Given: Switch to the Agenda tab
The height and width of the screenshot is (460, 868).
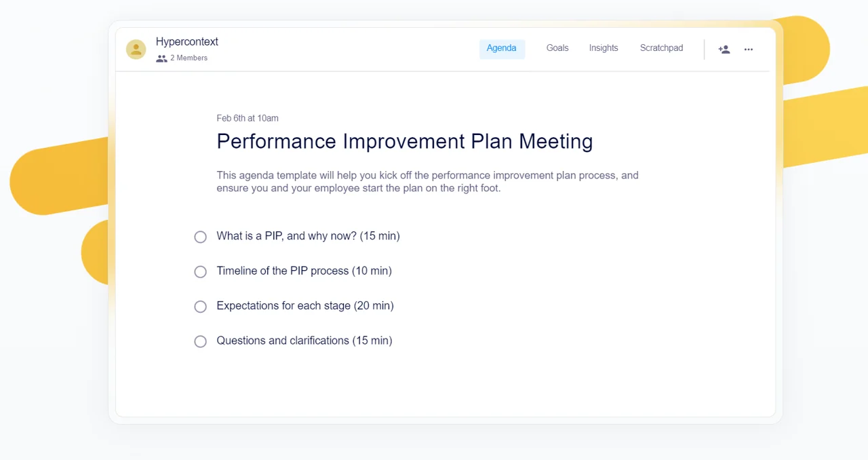Looking at the screenshot, I should (502, 48).
